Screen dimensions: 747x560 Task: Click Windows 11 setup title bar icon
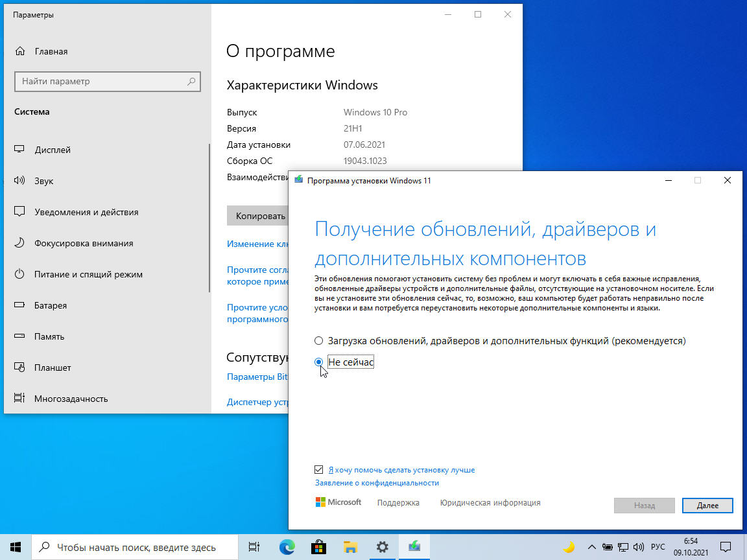299,180
